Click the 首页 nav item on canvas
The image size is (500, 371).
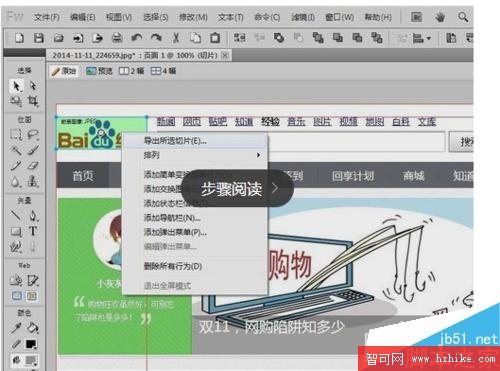(x=83, y=176)
